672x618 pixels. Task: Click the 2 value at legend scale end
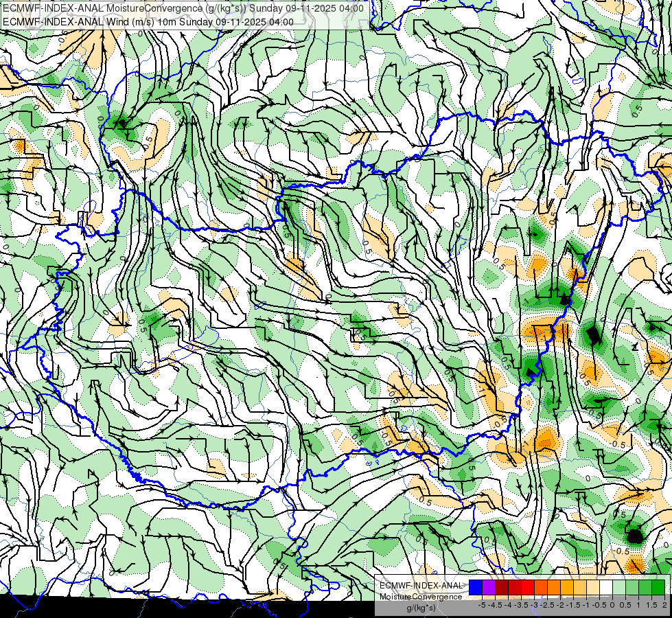664,605
